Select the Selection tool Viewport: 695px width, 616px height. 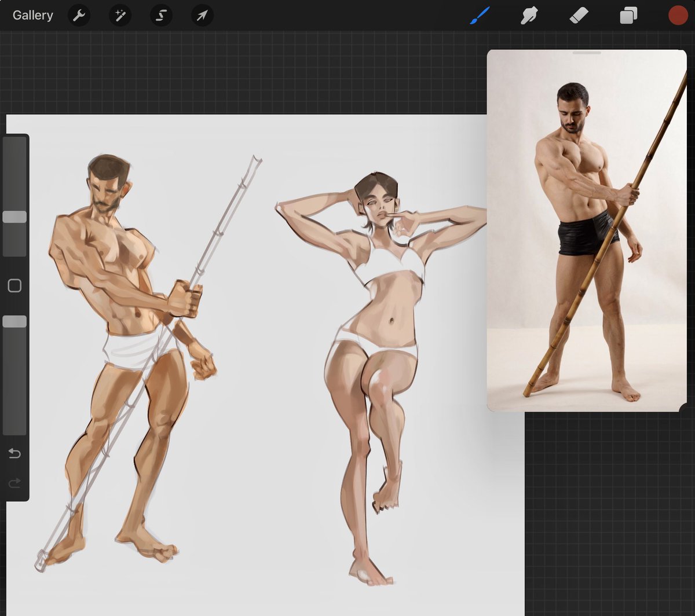160,15
